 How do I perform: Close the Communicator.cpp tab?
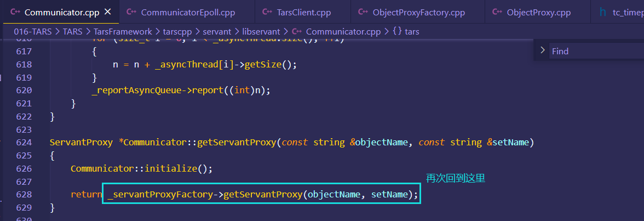(108, 12)
